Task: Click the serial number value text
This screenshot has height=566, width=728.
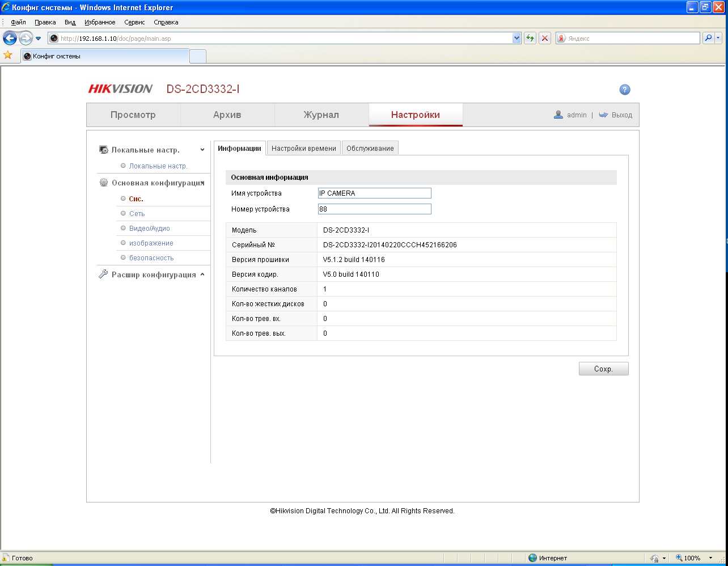Action: click(390, 245)
